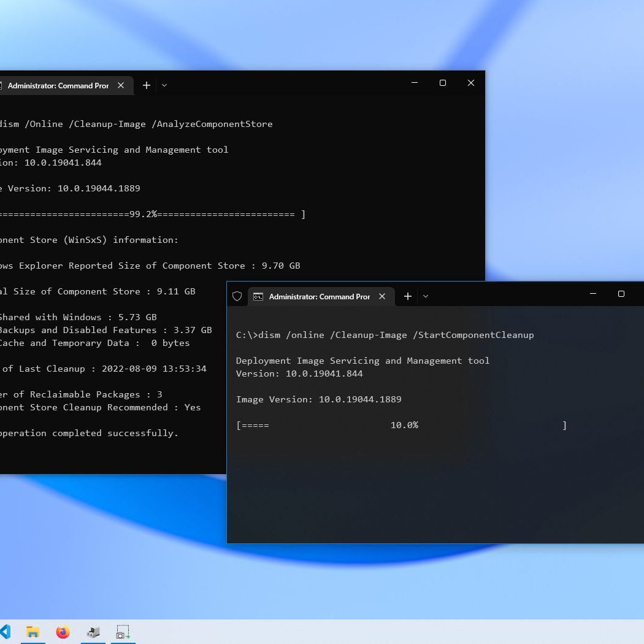Close the tab in the front Command Prompt window
Viewport: 644px width, 644px height.
coord(382,296)
